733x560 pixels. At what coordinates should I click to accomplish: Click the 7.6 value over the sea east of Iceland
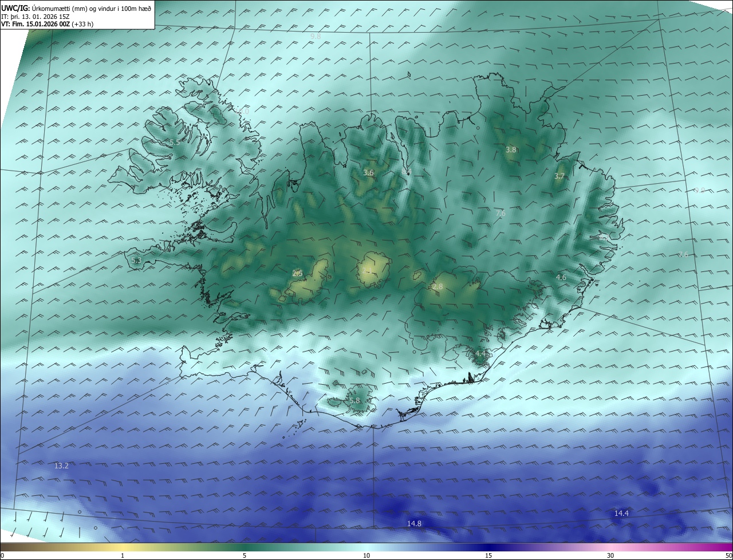tap(683, 254)
